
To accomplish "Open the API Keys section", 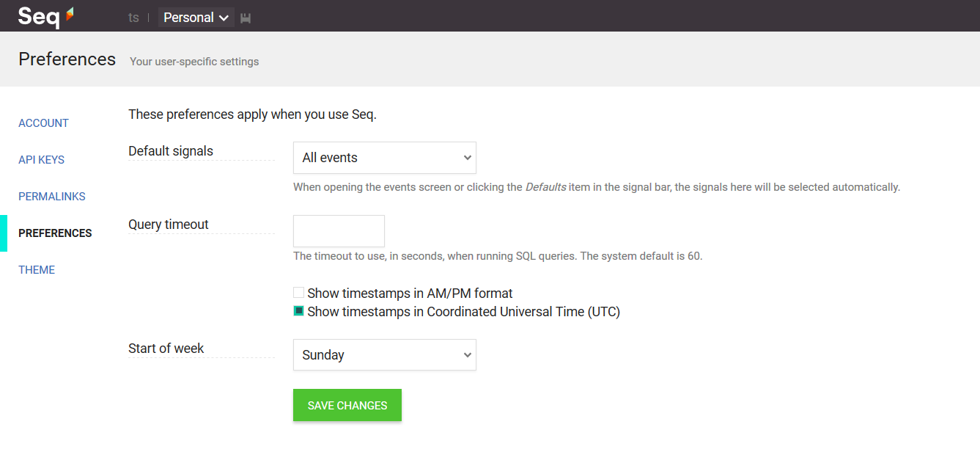I will (x=41, y=160).
